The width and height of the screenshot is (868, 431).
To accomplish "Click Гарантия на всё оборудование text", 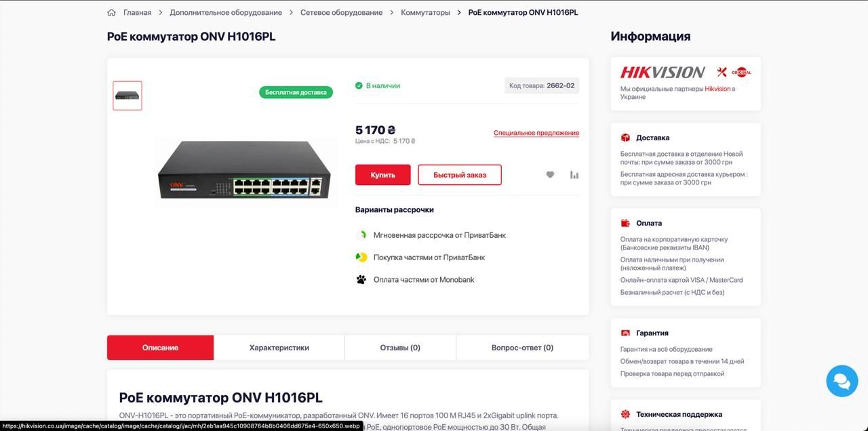I will [667, 349].
